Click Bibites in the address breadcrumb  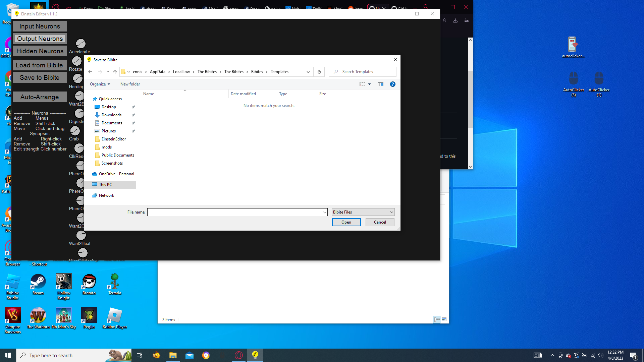[x=257, y=72]
